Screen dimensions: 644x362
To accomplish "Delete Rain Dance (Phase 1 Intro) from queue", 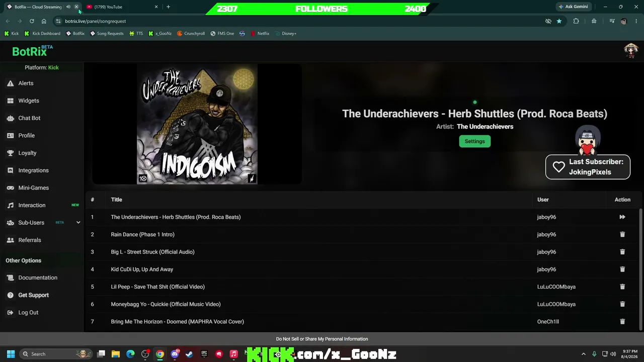I will (622, 234).
